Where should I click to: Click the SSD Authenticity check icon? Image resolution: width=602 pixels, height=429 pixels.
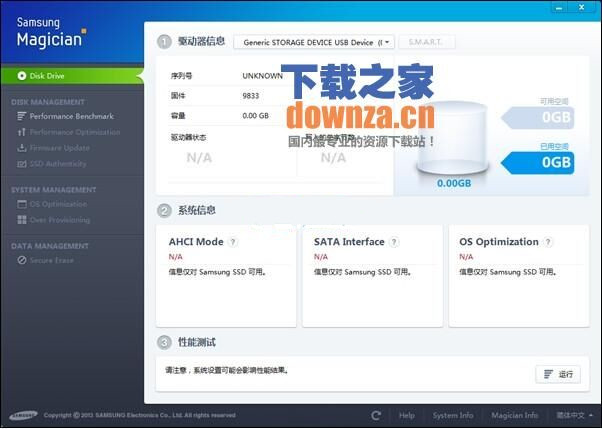point(22,164)
